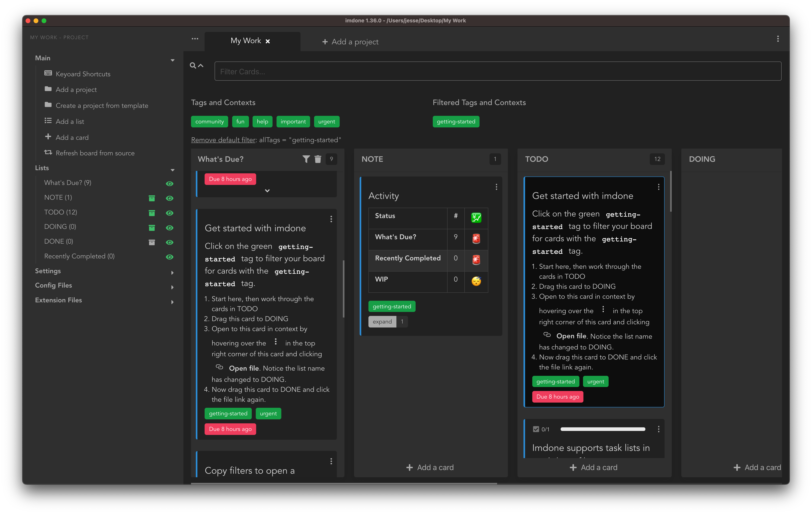Click Remove default filter link
Screen dimensions: 812x514
[223, 140]
